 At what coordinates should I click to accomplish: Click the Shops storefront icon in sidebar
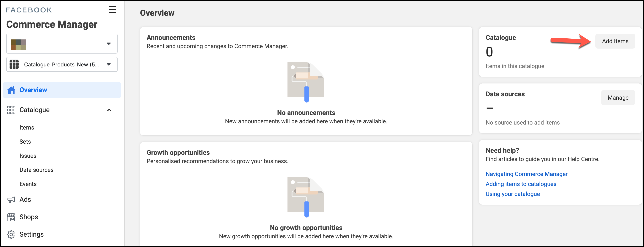click(x=11, y=217)
